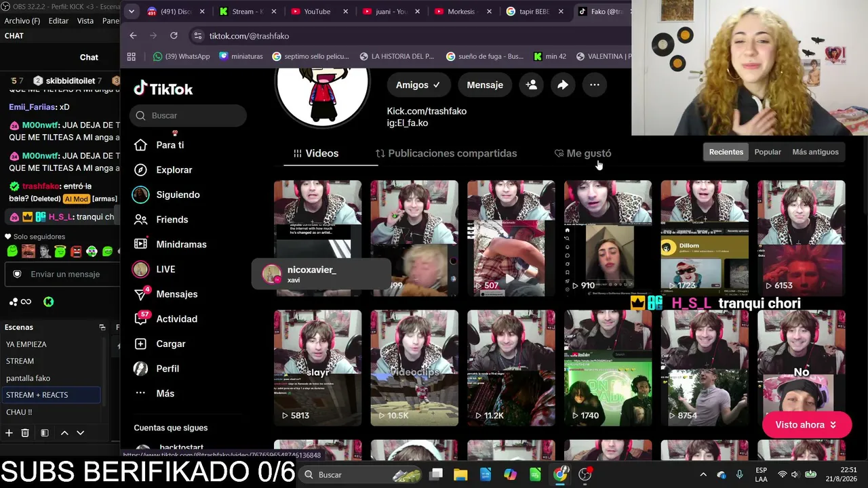Screen dimensions: 868x488
Task: Open the Perfil page
Action: click(x=157, y=369)
